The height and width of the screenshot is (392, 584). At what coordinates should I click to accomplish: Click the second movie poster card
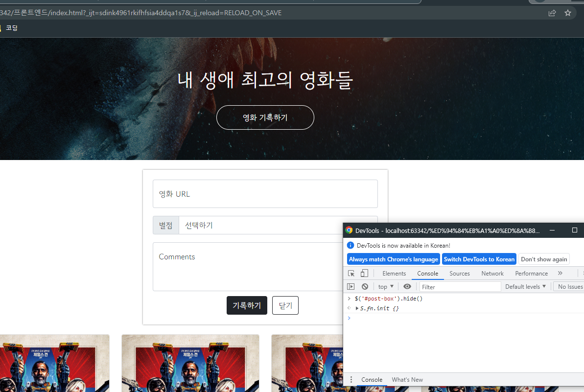[190, 363]
